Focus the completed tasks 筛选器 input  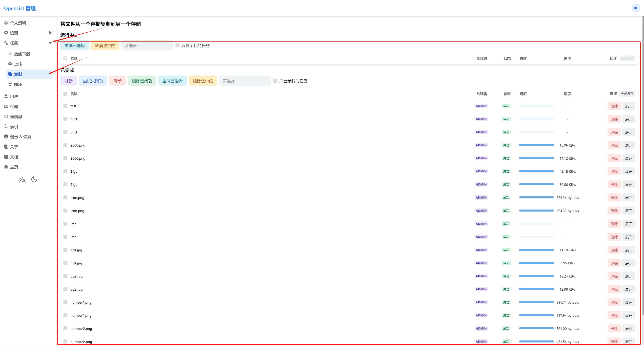pyautogui.click(x=245, y=81)
